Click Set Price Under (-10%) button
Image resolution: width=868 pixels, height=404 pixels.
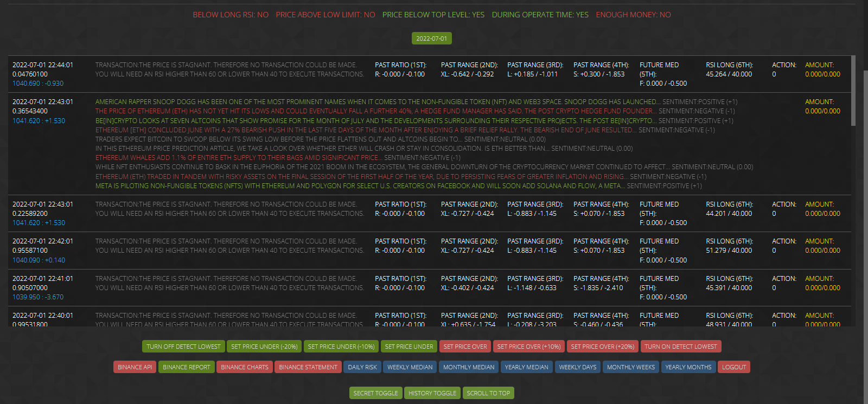(341, 347)
